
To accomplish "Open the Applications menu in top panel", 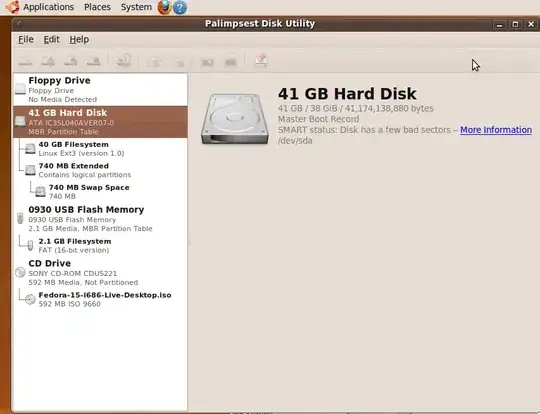I will coord(48,7).
